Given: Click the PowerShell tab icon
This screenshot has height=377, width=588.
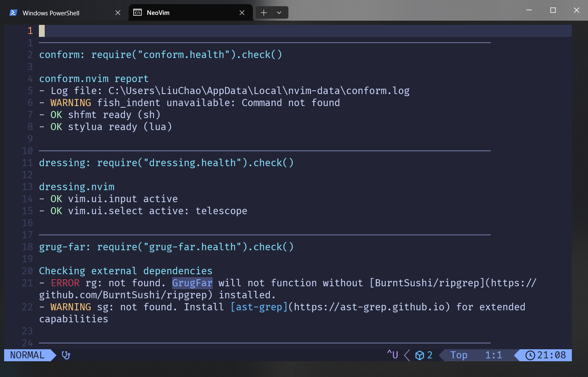Looking at the screenshot, I should [x=13, y=13].
